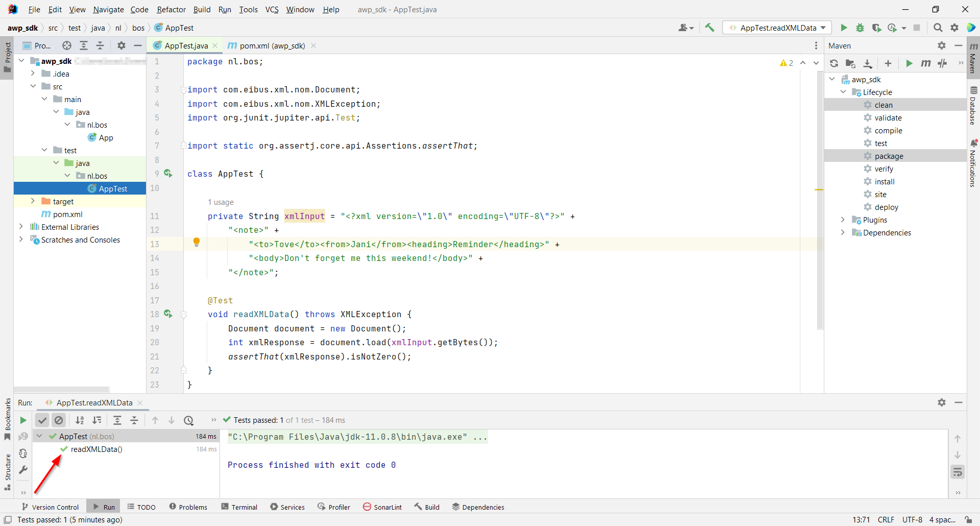Expand the Plugins node in Maven panel
This screenshot has width=980, height=526.
tap(843, 220)
